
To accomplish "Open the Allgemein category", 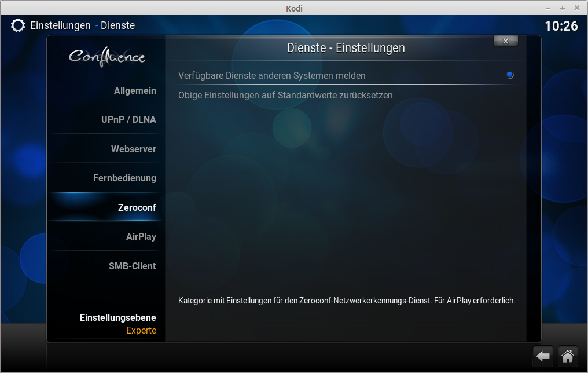I will point(135,91).
